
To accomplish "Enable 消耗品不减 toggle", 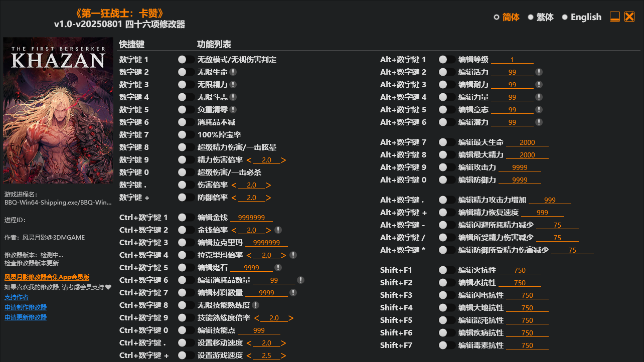I will point(186,122).
